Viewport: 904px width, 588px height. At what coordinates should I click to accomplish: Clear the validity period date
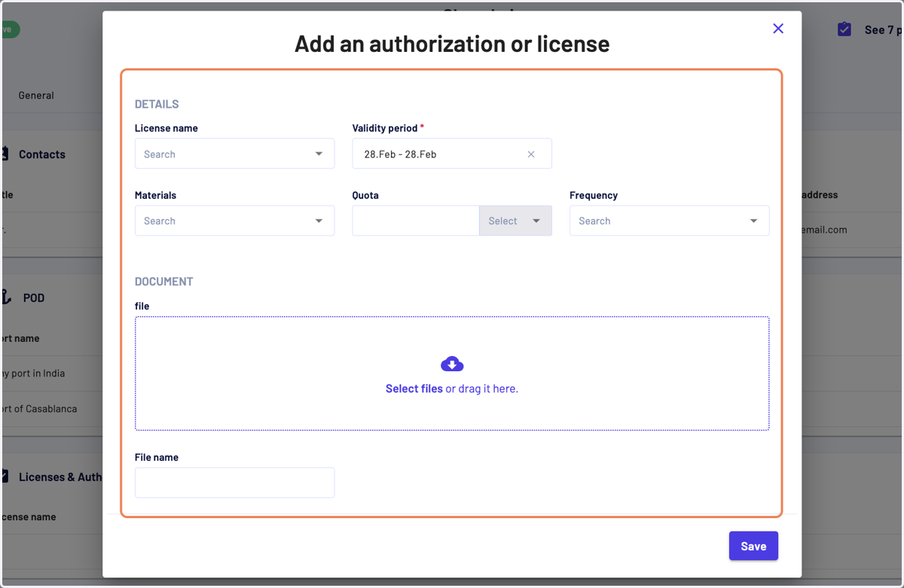pyautogui.click(x=531, y=154)
